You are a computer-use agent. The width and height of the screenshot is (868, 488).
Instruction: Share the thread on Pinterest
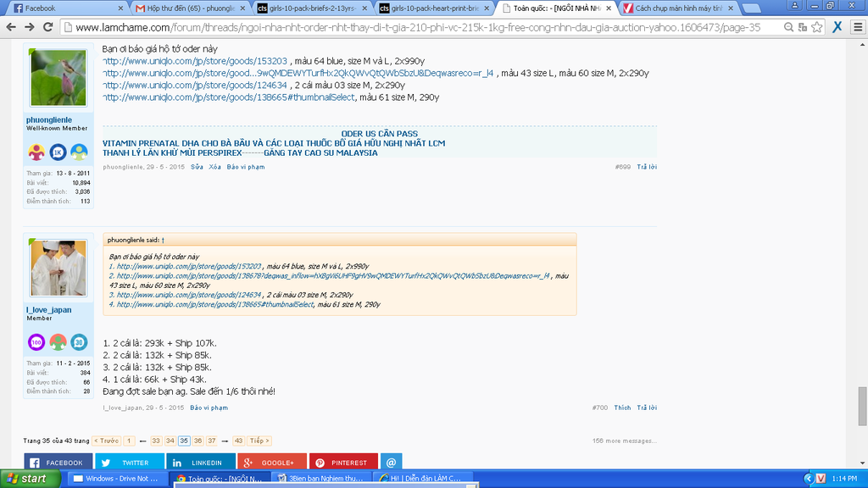[x=342, y=463]
